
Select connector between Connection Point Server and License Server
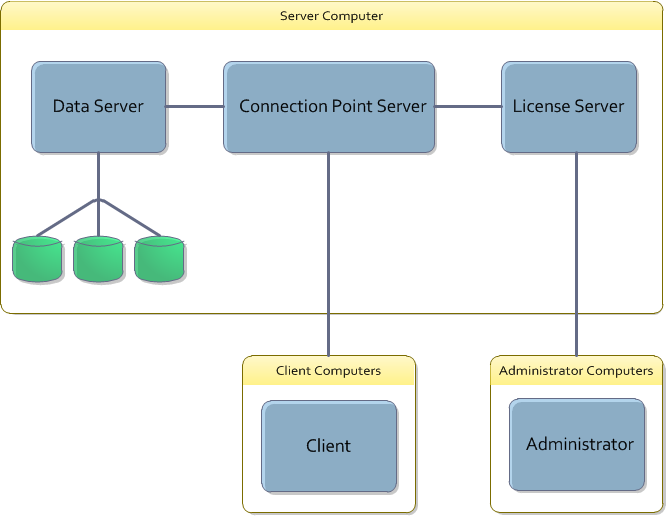[x=468, y=107]
